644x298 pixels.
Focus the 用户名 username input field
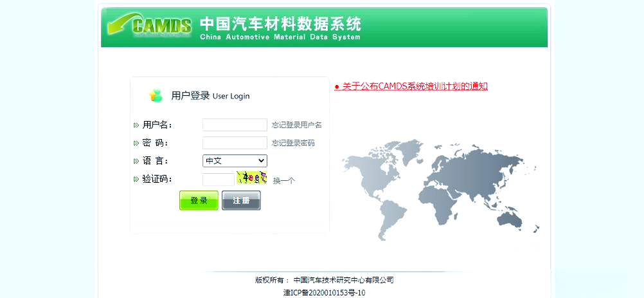(235, 125)
